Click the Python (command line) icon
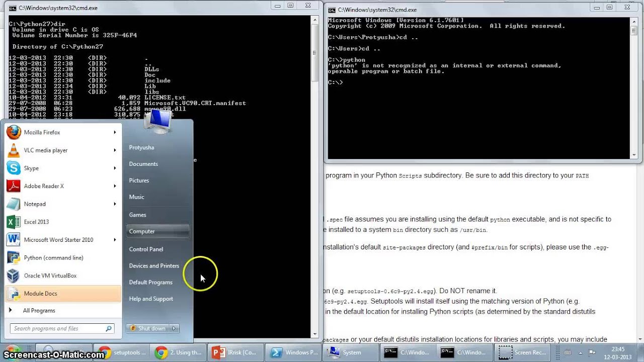The width and height of the screenshot is (644, 362). pyautogui.click(x=14, y=258)
